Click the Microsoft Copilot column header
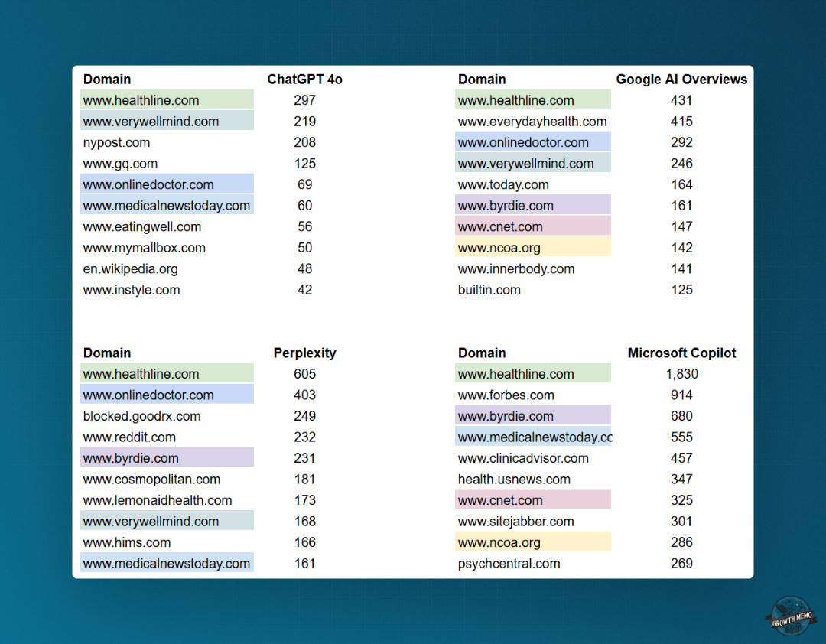Screen dimensions: 826x644 point(681,353)
